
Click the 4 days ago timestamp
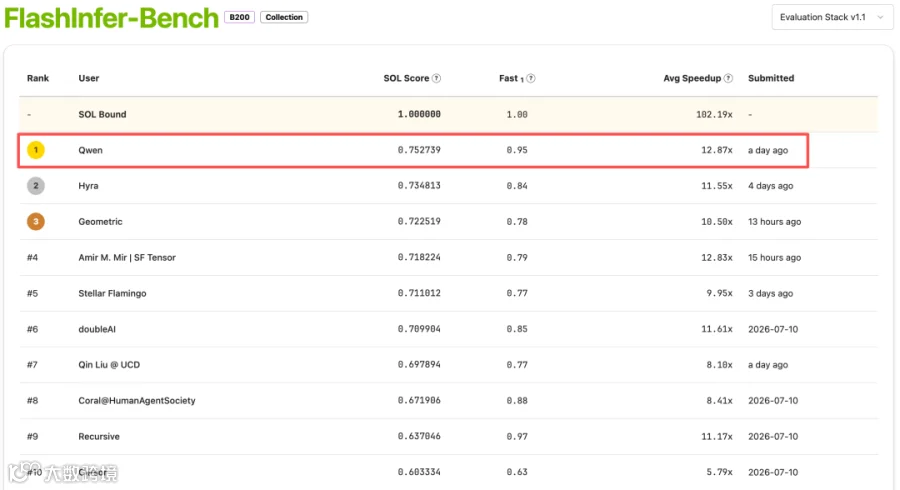[x=770, y=186]
